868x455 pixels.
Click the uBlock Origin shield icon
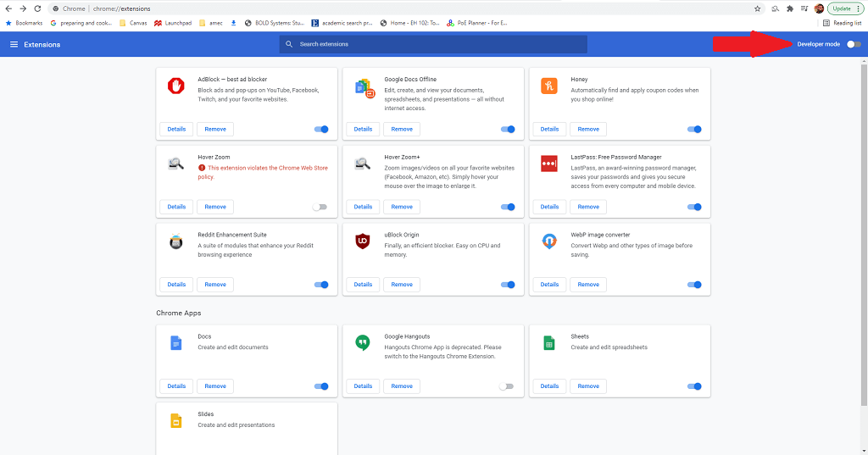click(x=363, y=241)
